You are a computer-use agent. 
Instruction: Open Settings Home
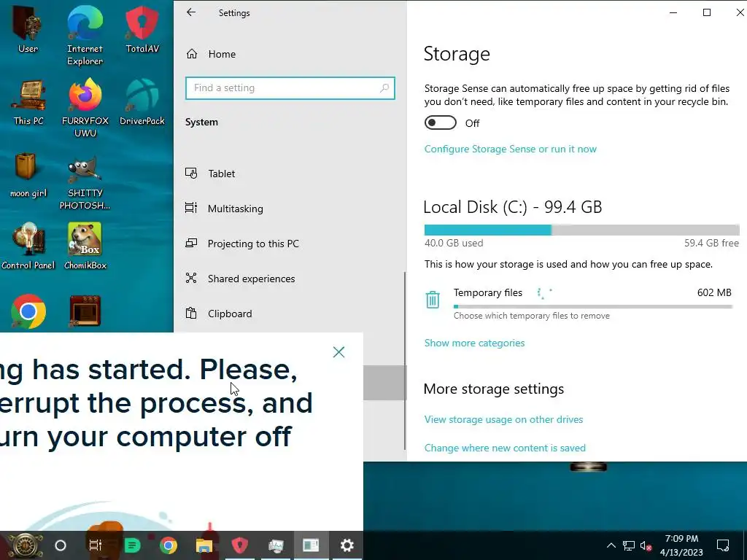point(211,54)
